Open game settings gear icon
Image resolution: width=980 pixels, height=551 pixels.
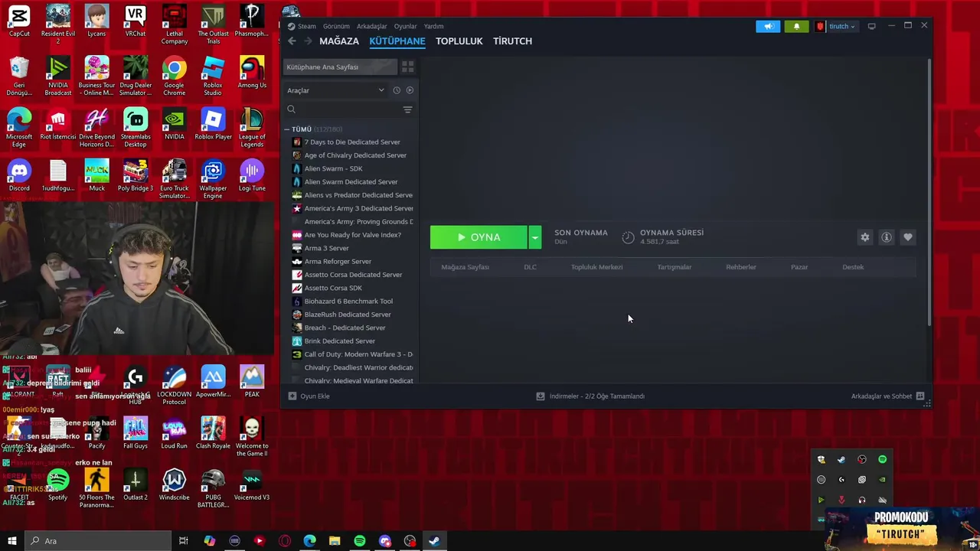tap(865, 237)
